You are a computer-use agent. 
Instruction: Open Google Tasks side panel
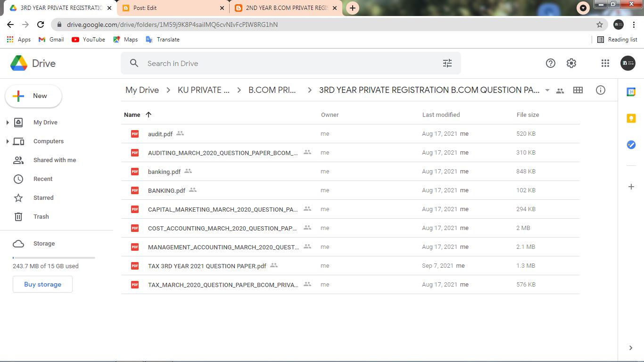coord(631,145)
